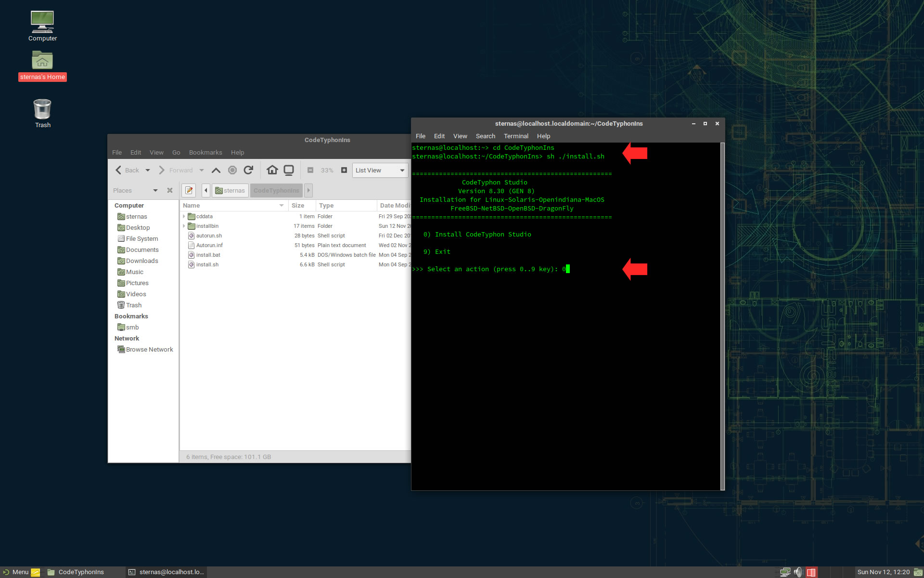The width and height of the screenshot is (924, 578).
Task: Go up to parent folder arrow
Action: pos(216,170)
